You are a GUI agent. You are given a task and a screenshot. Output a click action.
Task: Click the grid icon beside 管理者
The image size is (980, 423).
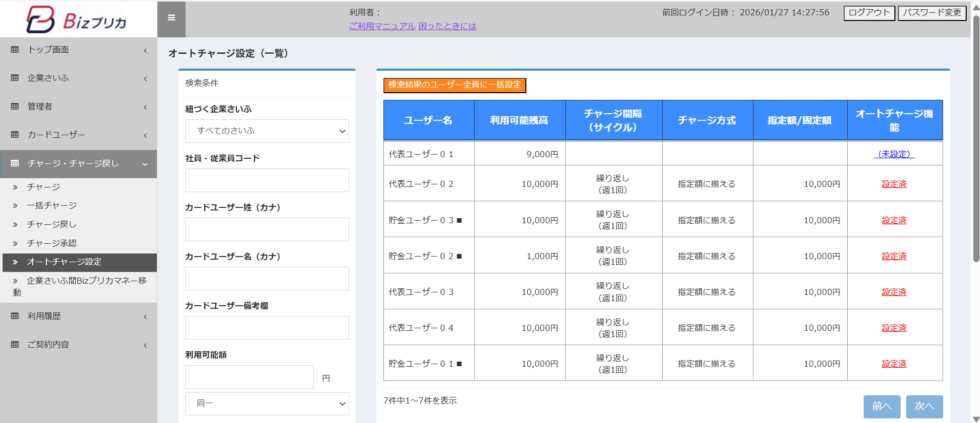[15, 107]
